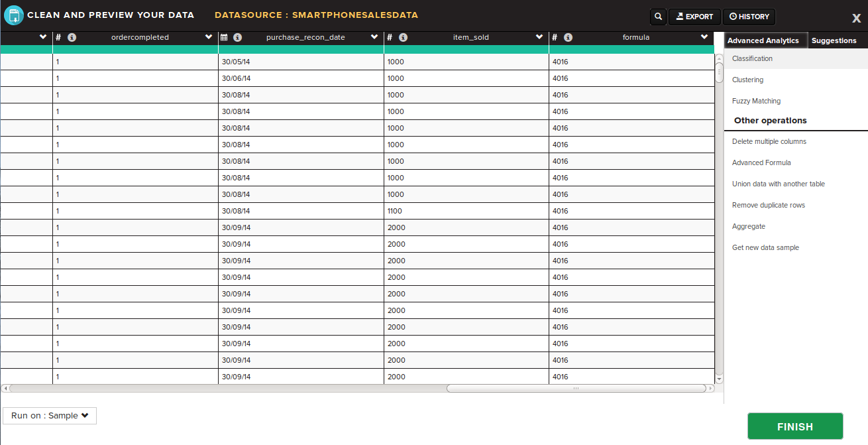
Task: Click the date cell 30/06/14
Action: tap(301, 78)
